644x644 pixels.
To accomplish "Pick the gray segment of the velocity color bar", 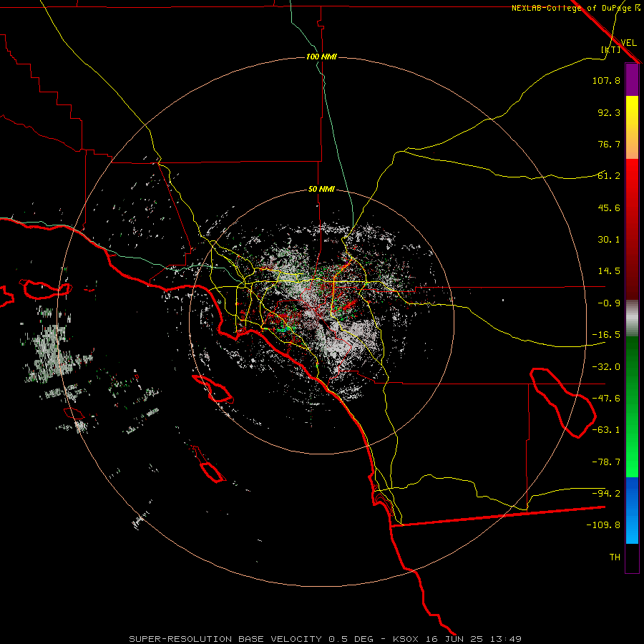I will click(632, 318).
